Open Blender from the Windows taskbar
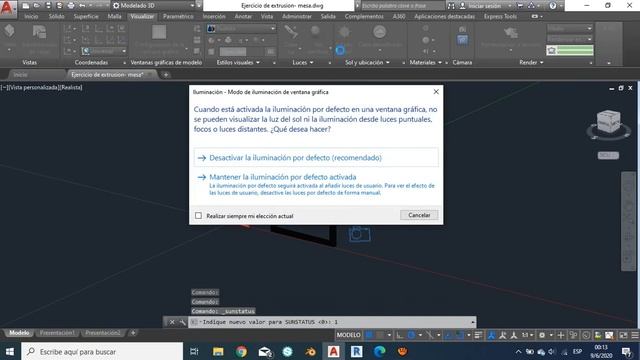This screenshot has height=360, width=640. coord(310,351)
